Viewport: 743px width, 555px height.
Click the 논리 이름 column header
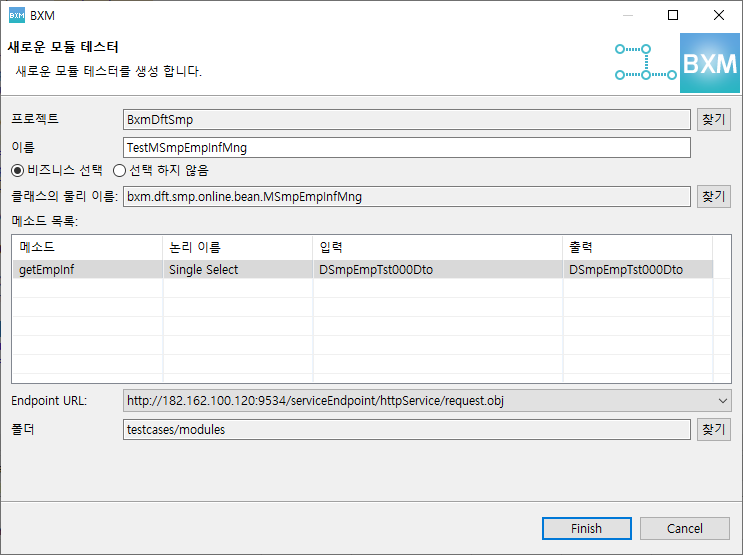pos(236,247)
